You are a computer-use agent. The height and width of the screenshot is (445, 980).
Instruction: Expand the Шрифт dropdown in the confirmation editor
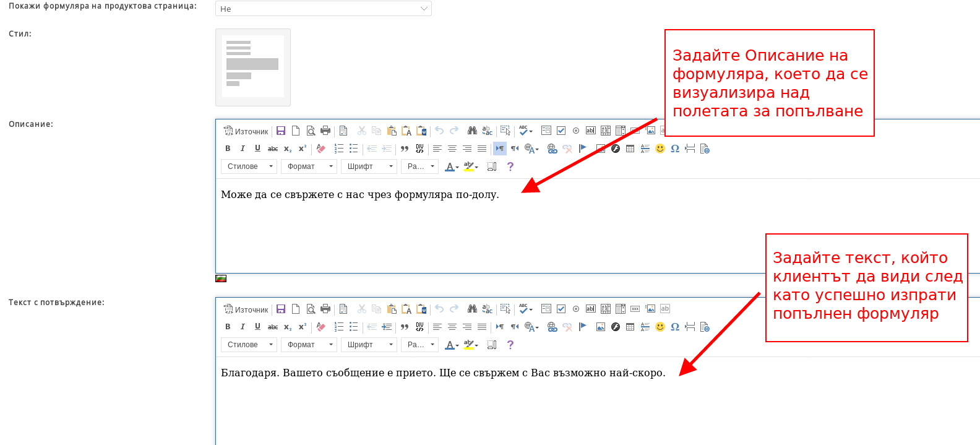pyautogui.click(x=370, y=345)
